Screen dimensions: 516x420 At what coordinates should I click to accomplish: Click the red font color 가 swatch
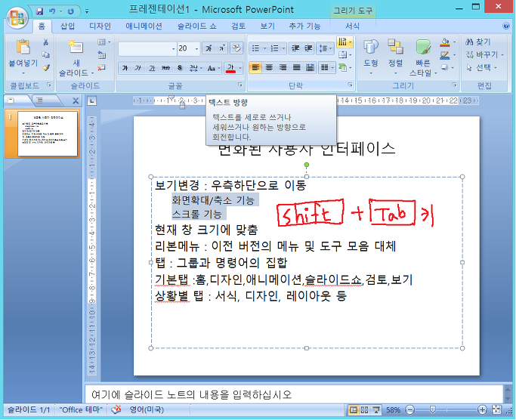point(230,68)
